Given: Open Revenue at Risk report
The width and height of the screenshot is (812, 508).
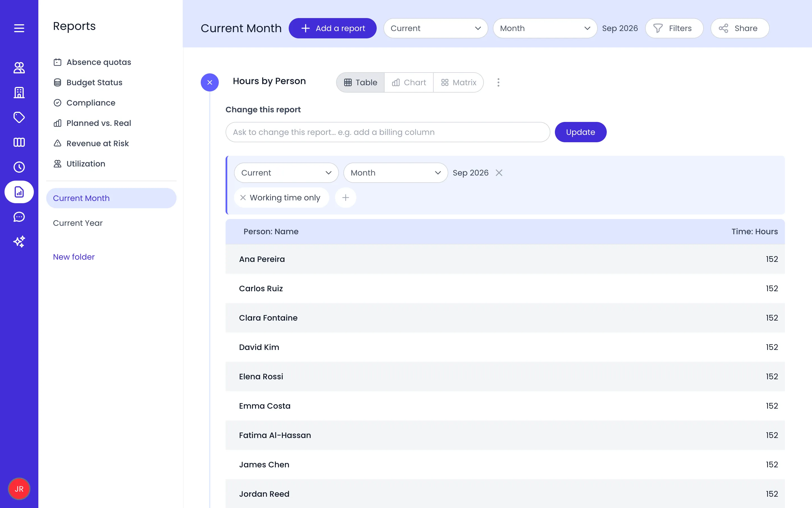Looking at the screenshot, I should click(x=91, y=143).
